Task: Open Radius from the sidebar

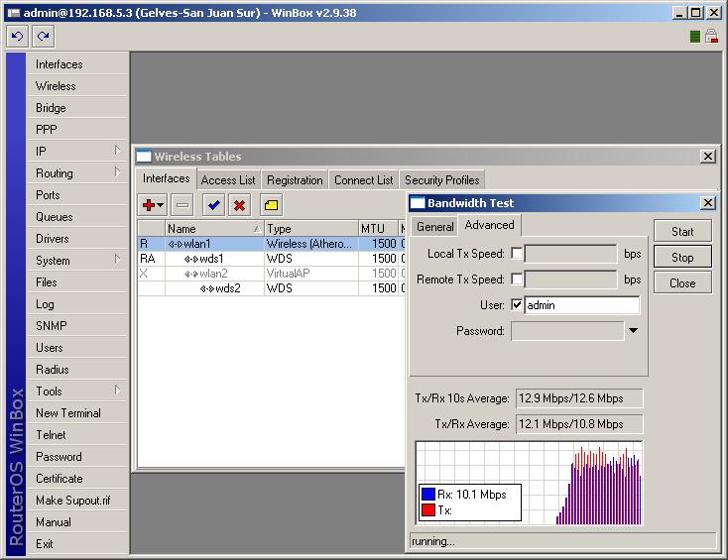Action: click(77, 370)
